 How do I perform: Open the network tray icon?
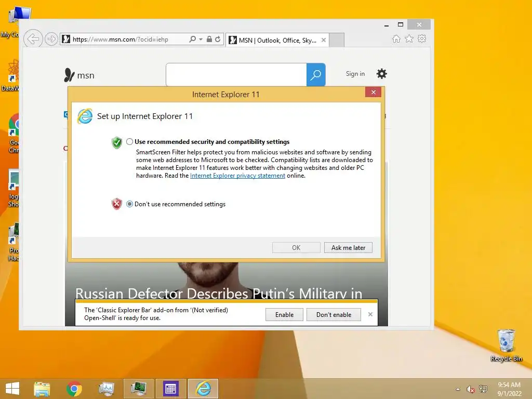pos(483,389)
